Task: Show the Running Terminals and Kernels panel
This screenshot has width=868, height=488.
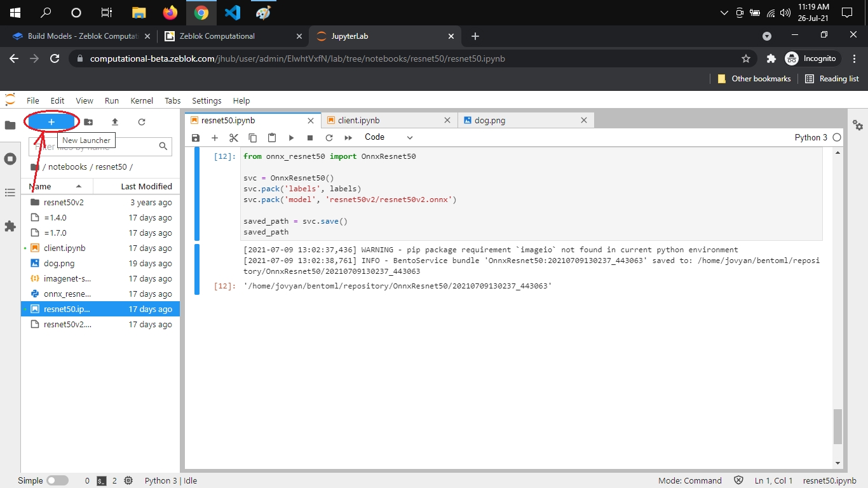Action: (10, 159)
